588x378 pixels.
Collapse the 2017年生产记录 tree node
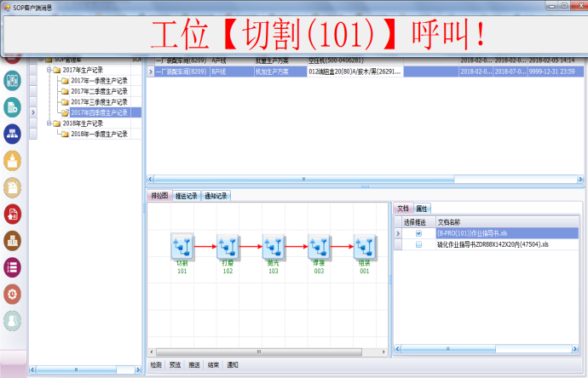49,70
